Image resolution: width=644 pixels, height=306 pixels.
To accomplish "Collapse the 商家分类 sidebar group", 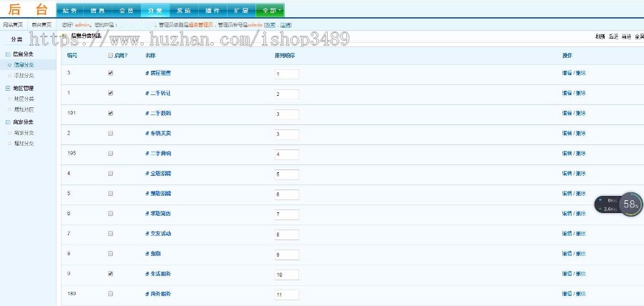I will click(x=8, y=122).
